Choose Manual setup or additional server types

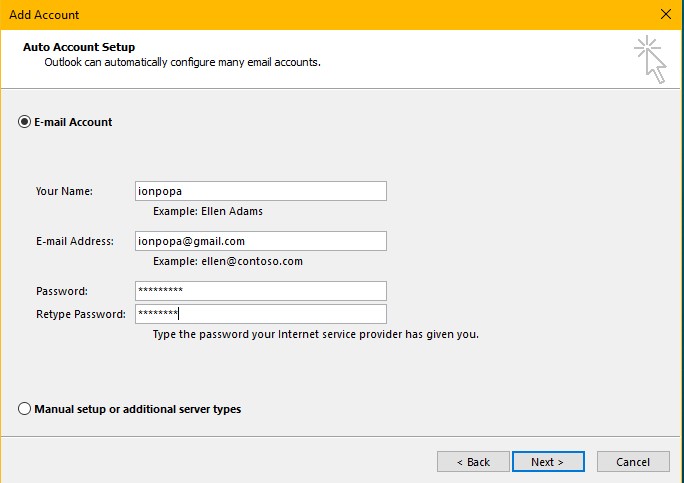coord(24,409)
